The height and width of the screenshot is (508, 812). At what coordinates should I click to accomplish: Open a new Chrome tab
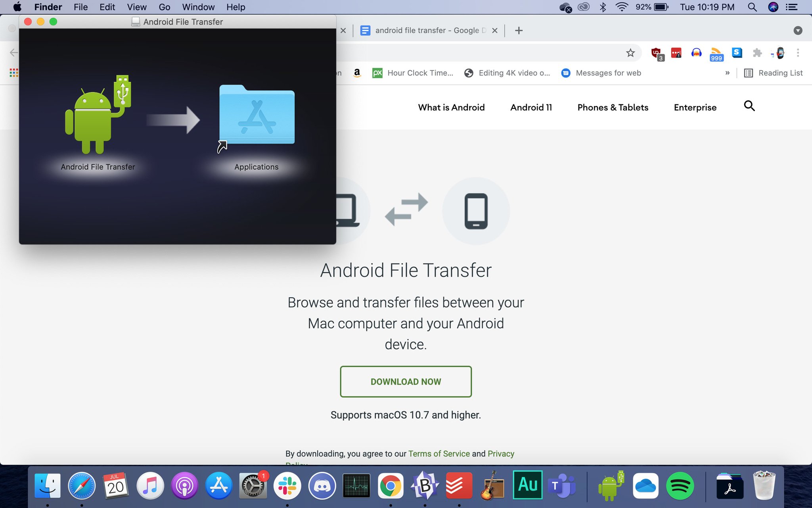[519, 31]
